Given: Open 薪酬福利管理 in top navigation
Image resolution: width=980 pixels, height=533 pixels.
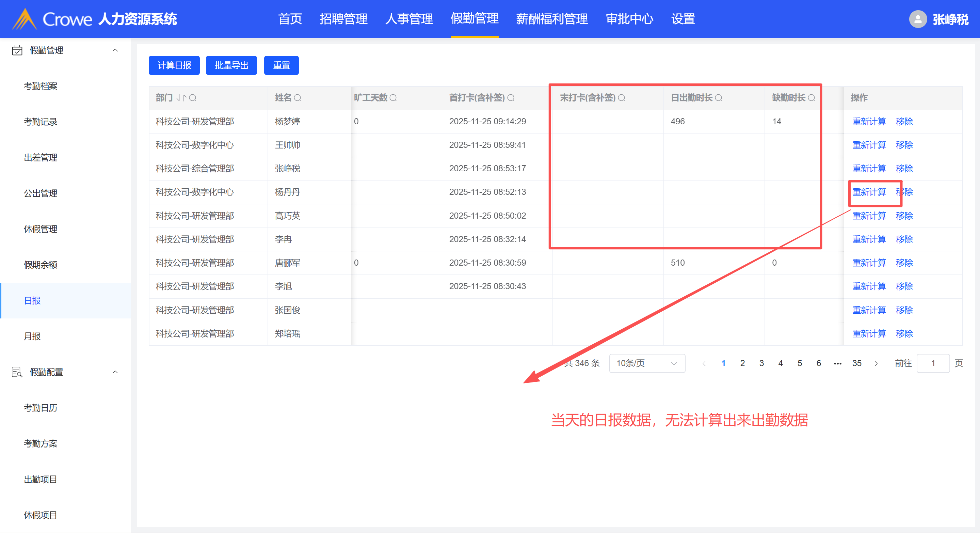Looking at the screenshot, I should (x=552, y=19).
